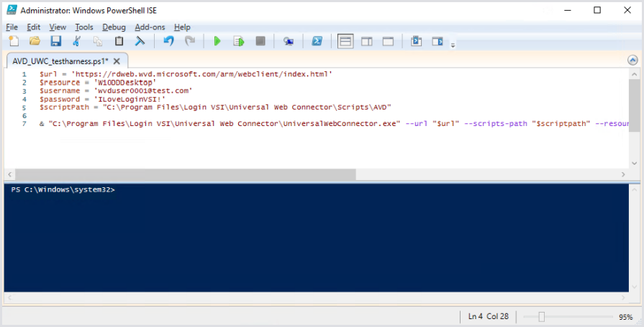644x327 pixels.
Task: Open the New Remote PowerShell Tab icon
Action: [288, 42]
